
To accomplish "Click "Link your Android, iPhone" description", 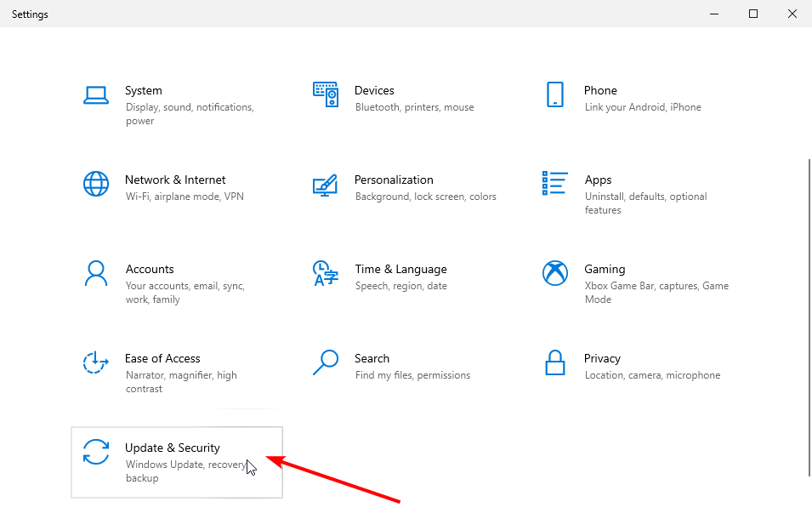I will click(643, 107).
